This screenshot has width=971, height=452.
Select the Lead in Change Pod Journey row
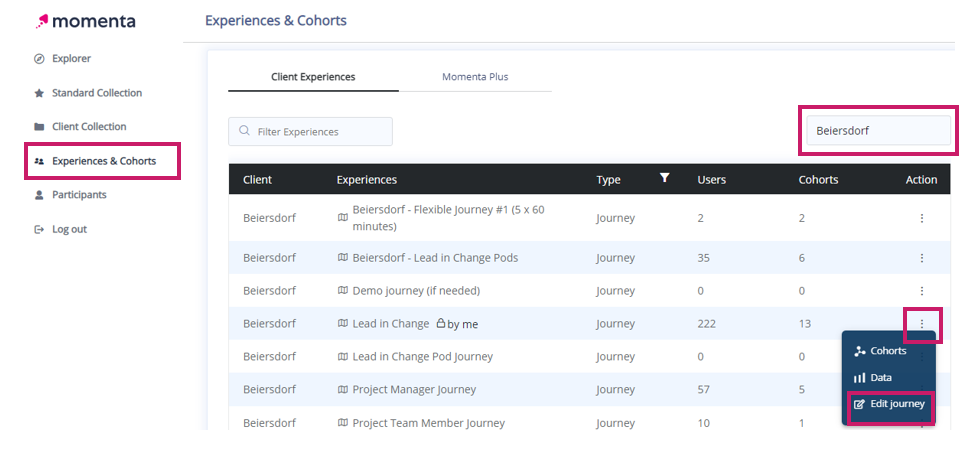point(590,357)
